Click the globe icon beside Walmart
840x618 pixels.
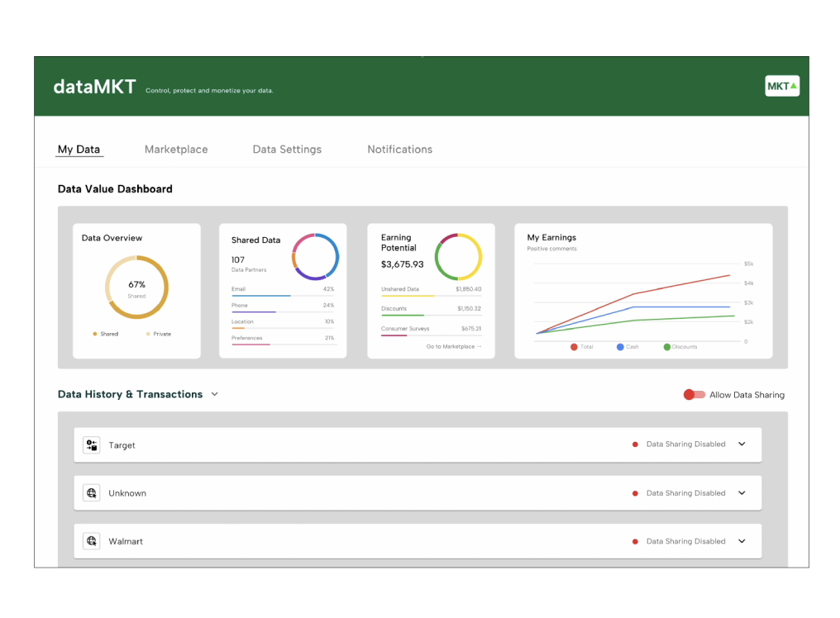tap(92, 541)
